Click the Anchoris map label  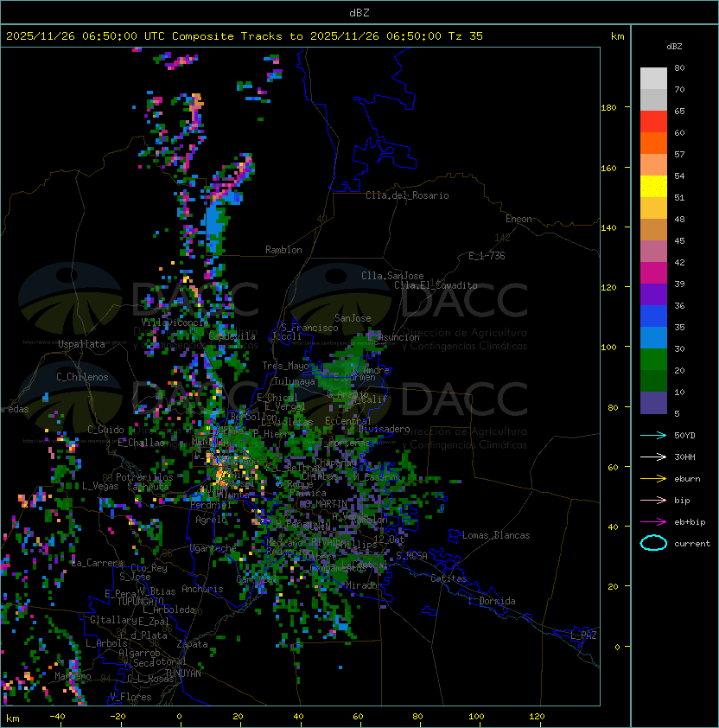point(202,589)
